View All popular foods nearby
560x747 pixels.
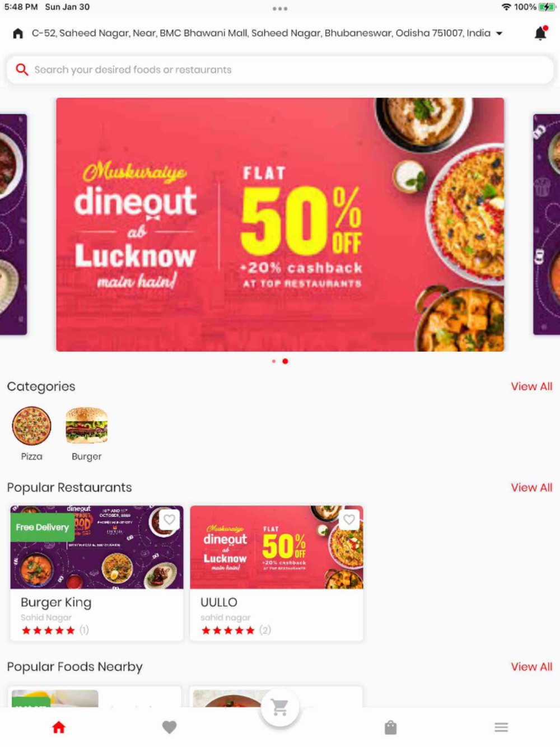pyautogui.click(x=531, y=667)
